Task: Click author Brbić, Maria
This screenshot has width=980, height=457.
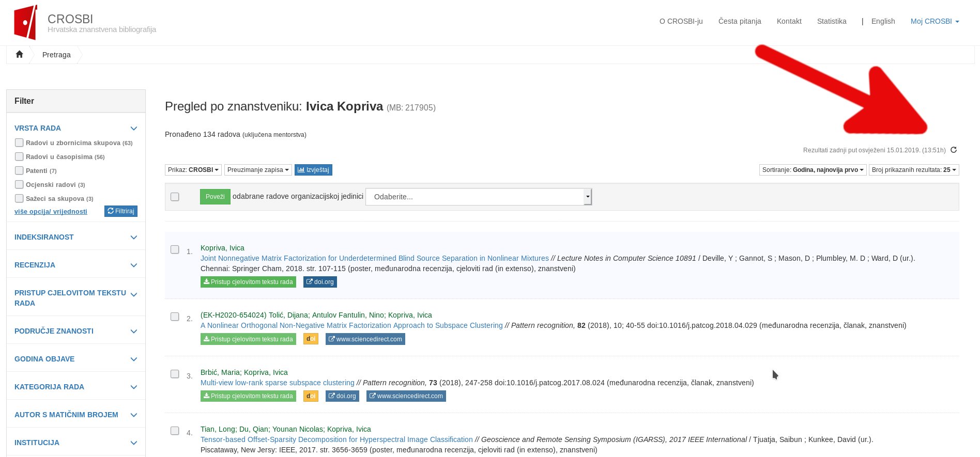Action: pos(220,372)
